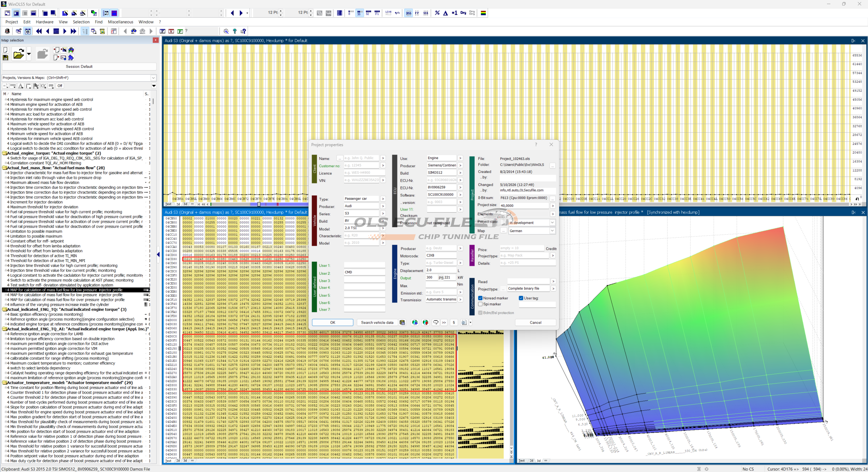Open the Map language German dropdown
868x472 pixels.
tap(552, 231)
